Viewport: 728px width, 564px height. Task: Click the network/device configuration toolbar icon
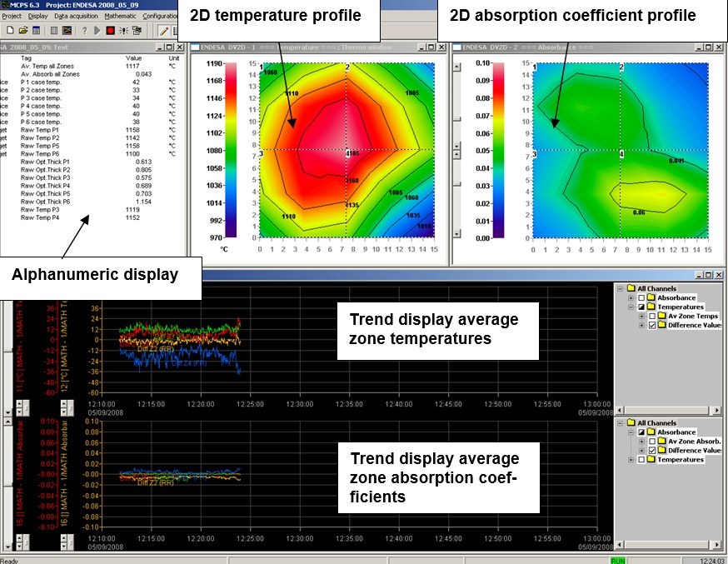[x=135, y=30]
